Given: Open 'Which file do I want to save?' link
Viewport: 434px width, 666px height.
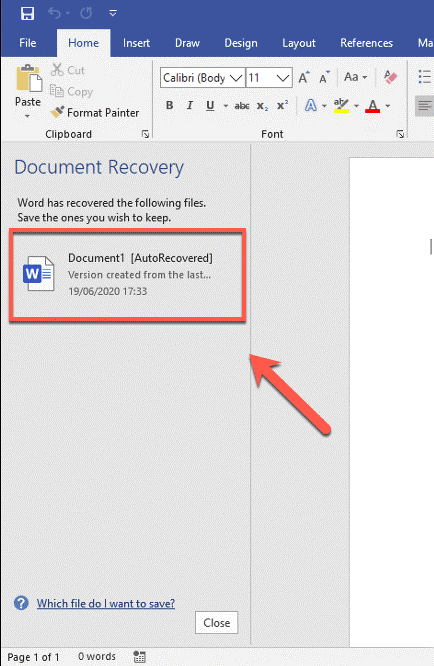Looking at the screenshot, I should (106, 604).
